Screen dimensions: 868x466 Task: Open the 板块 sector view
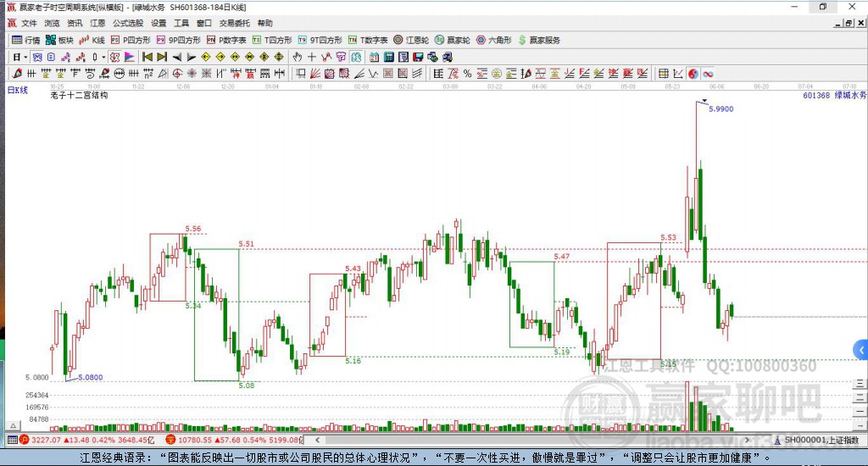click(59, 40)
